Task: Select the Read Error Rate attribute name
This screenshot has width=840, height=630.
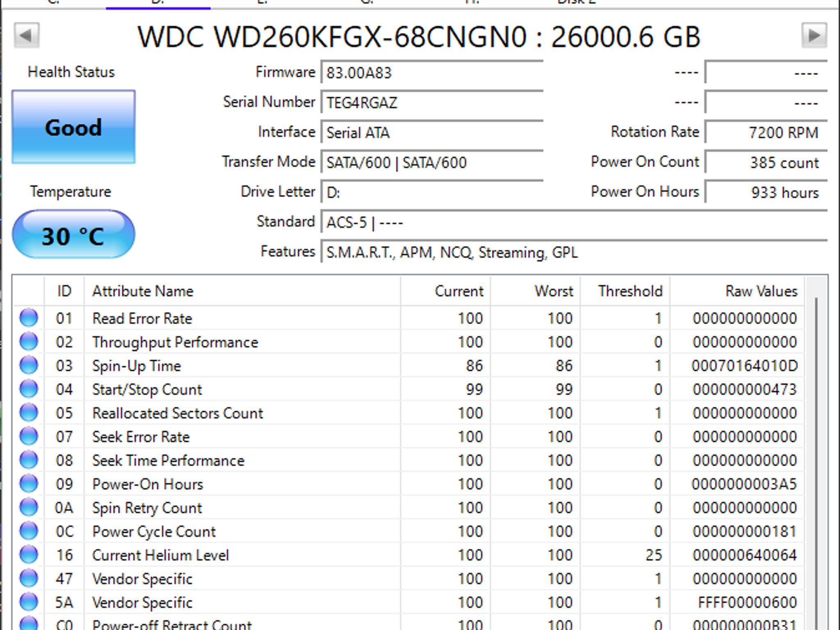Action: click(142, 319)
